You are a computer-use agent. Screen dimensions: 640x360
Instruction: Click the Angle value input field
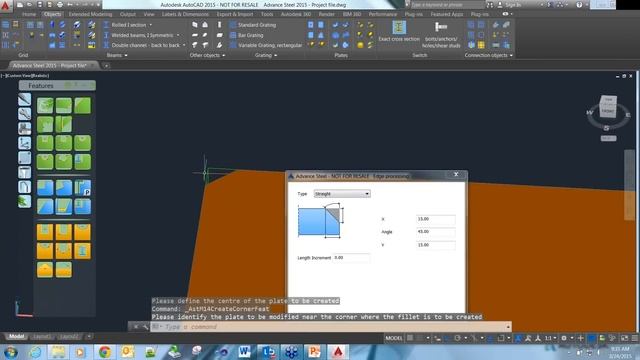(x=436, y=232)
